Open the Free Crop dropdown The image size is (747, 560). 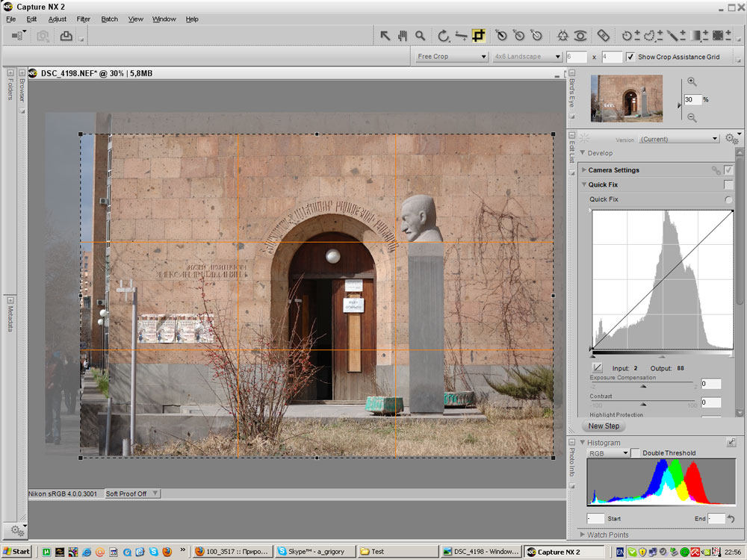click(452, 57)
